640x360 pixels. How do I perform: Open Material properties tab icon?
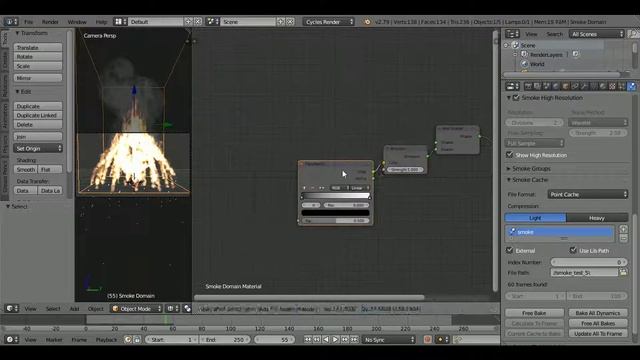[x=603, y=86]
